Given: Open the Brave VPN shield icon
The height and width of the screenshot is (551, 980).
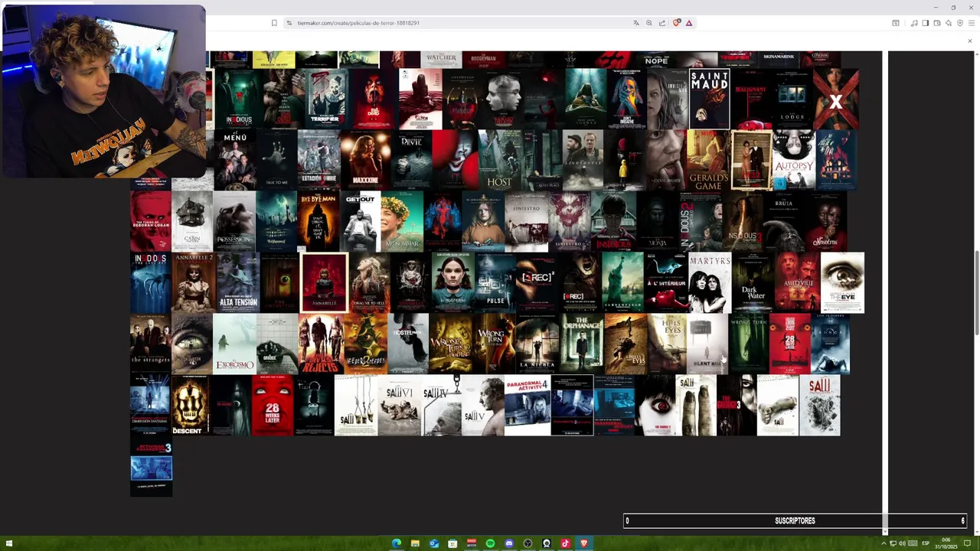Looking at the screenshot, I should tap(959, 23).
